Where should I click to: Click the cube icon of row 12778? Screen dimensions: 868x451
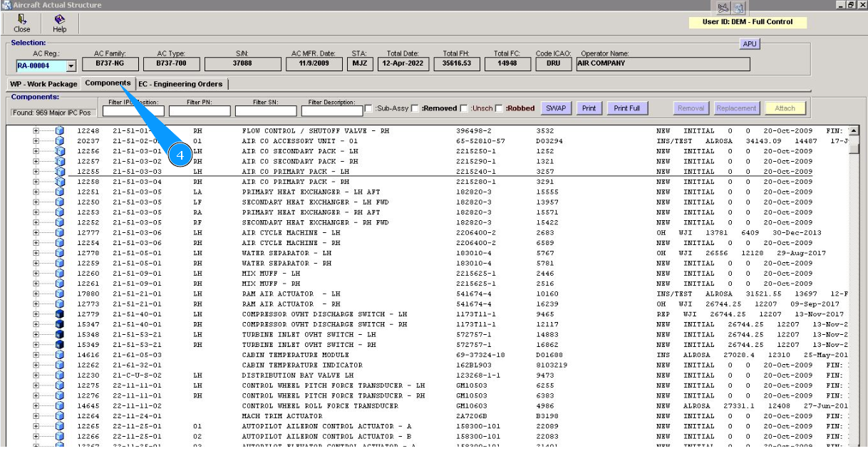click(60, 253)
